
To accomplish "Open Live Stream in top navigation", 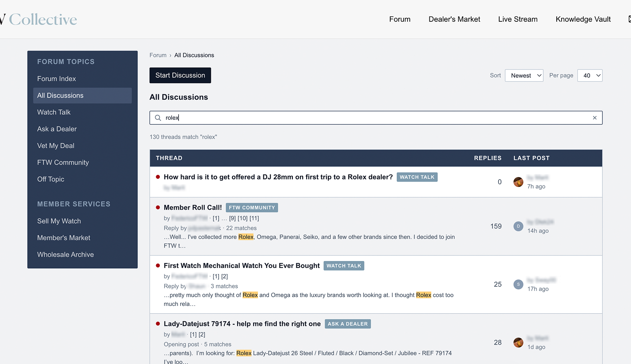I will coord(518,19).
